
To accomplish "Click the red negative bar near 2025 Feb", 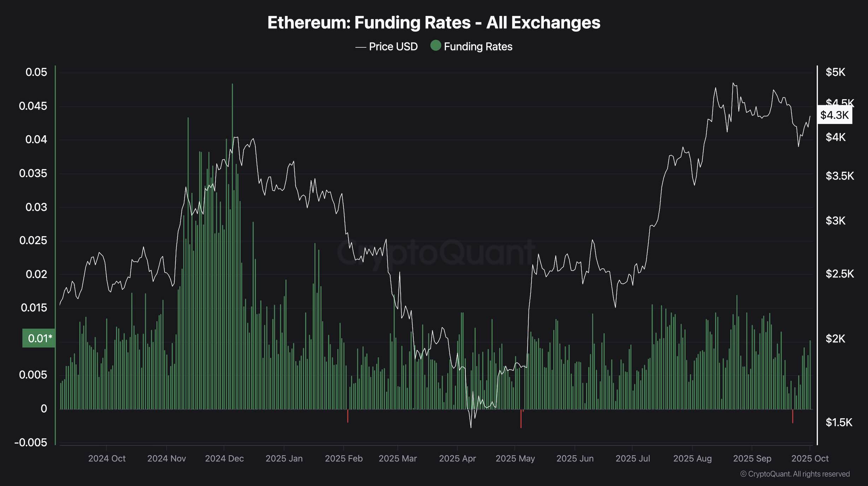I will pos(348,416).
